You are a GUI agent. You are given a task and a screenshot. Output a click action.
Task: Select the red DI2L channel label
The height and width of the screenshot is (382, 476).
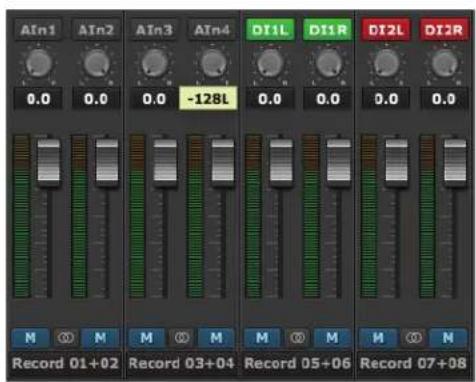386,30
